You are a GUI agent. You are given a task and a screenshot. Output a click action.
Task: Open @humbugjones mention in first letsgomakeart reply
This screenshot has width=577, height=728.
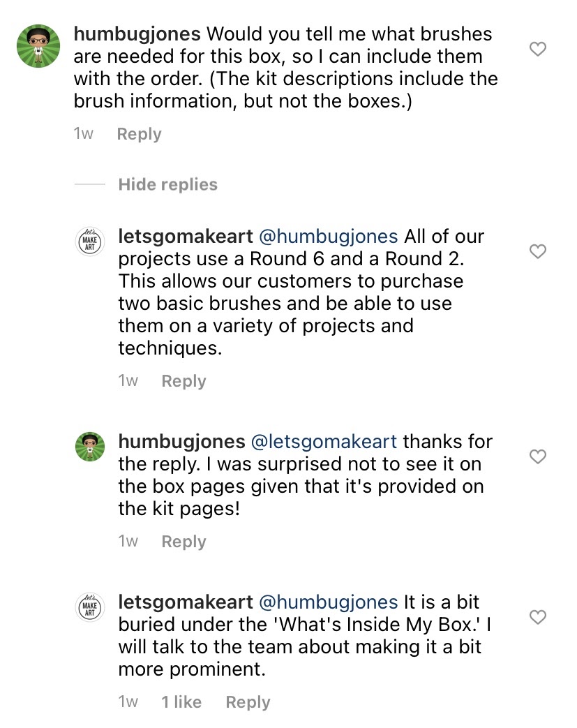(x=328, y=237)
